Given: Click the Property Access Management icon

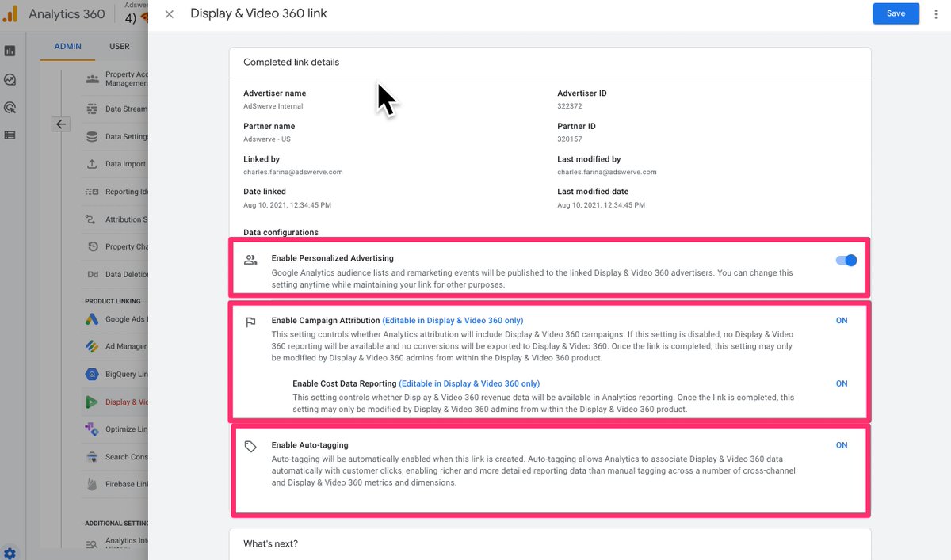Looking at the screenshot, I should point(92,78).
